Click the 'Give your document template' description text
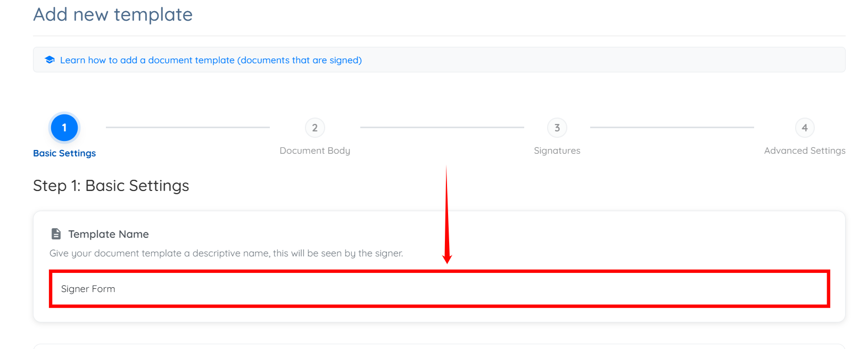The height and width of the screenshot is (349, 868). coord(226,253)
